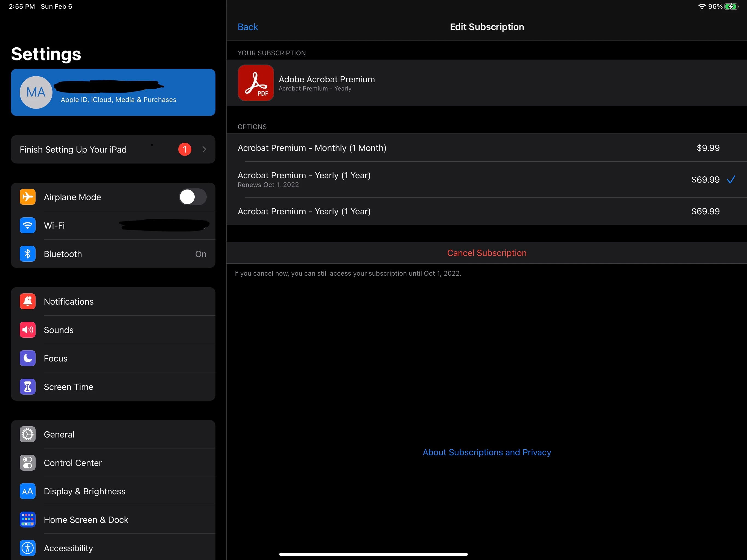Tap the Accessibility icon
This screenshot has width=747, height=560.
[28, 548]
